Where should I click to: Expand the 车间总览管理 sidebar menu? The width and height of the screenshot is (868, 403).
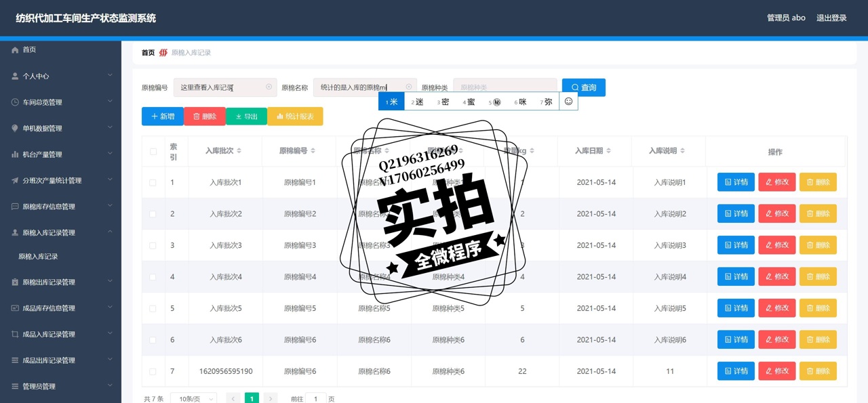(x=61, y=102)
